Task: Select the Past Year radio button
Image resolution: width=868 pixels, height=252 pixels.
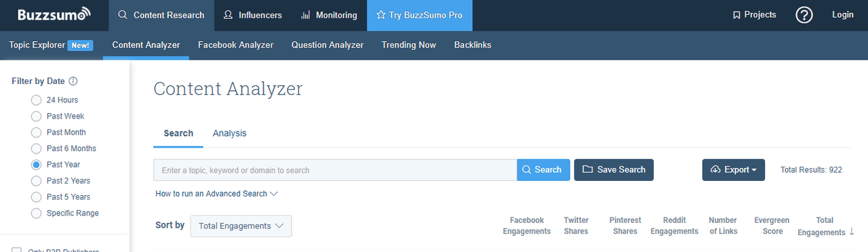Action: (x=37, y=165)
